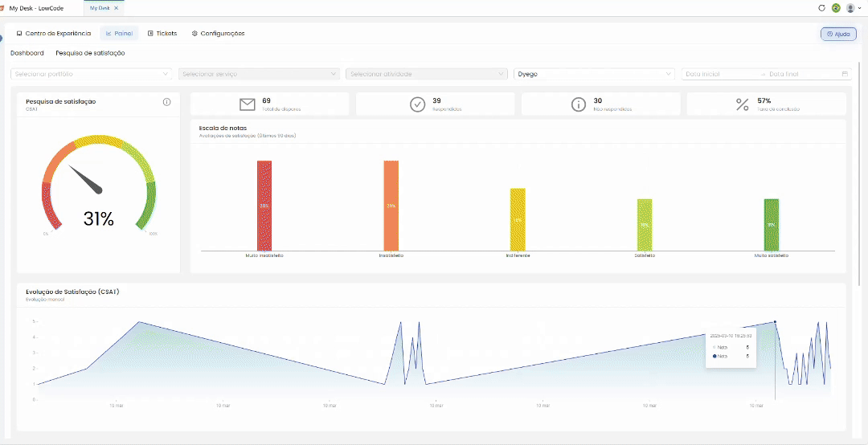868x445 pixels.
Task: Click the calendar icon in the date range field
Action: [845, 74]
